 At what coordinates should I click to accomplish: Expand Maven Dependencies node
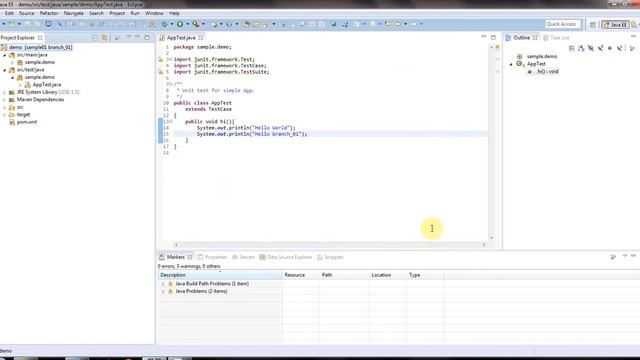pos(5,100)
